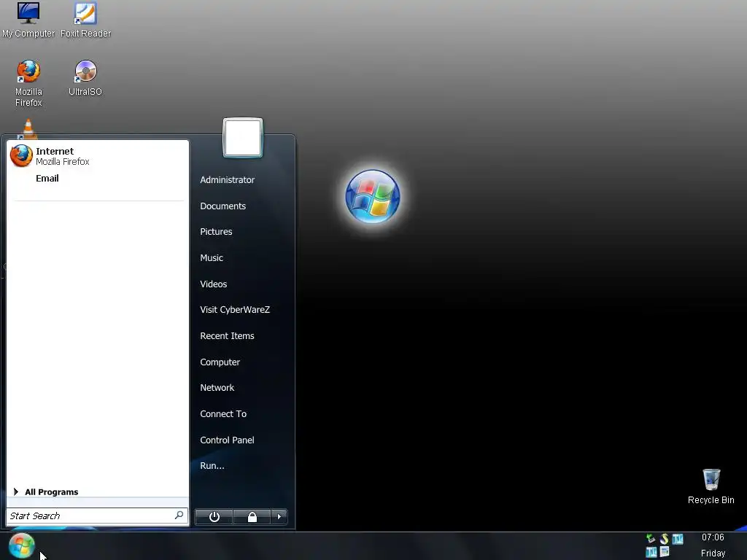Open Administrator folder

pyautogui.click(x=228, y=180)
